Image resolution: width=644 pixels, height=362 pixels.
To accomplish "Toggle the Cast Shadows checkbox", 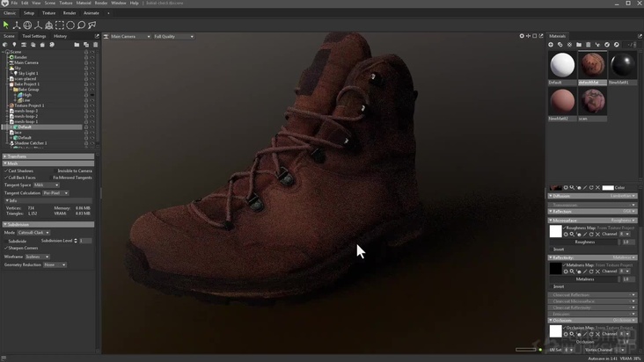I will pyautogui.click(x=6, y=170).
